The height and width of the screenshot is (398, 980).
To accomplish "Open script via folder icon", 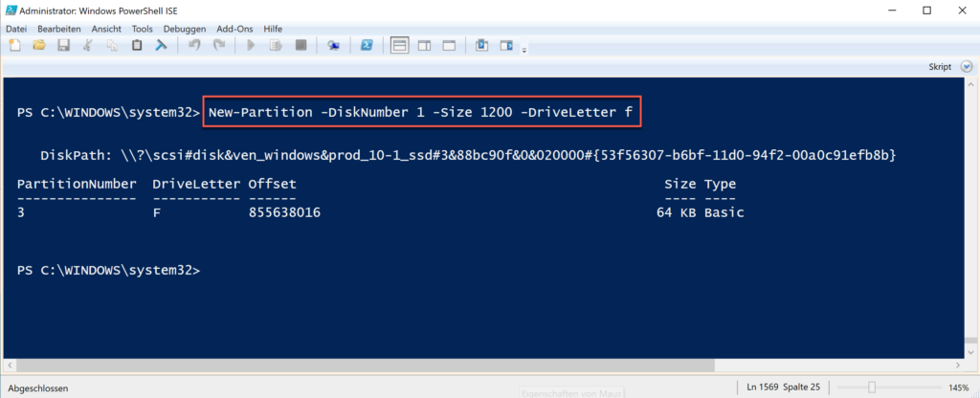I will tap(38, 45).
